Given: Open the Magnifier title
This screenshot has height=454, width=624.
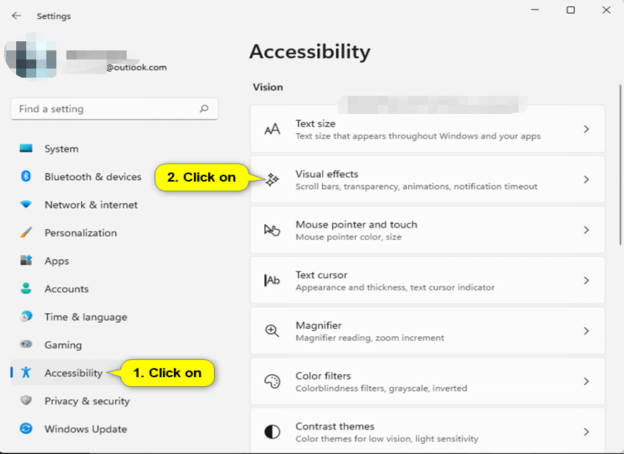Looking at the screenshot, I should (x=318, y=325).
